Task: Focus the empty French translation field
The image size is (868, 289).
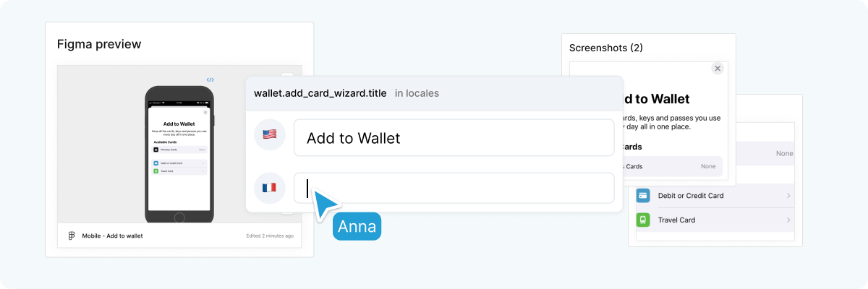Action: click(x=454, y=188)
